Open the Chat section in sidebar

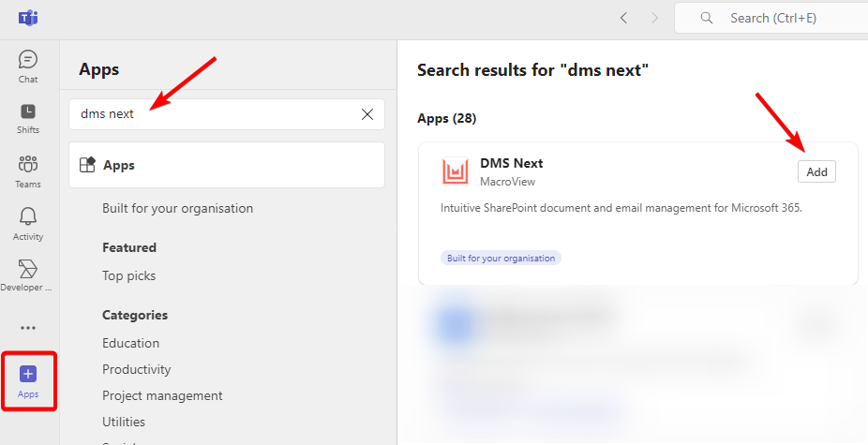point(28,67)
